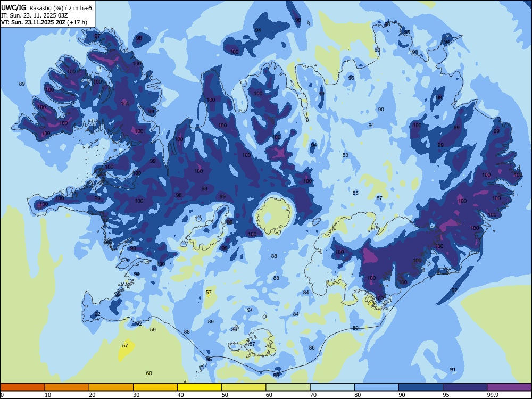This screenshot has width=532, height=399.
Task: Click the humidity value '83' on the map
Action: 345,155
